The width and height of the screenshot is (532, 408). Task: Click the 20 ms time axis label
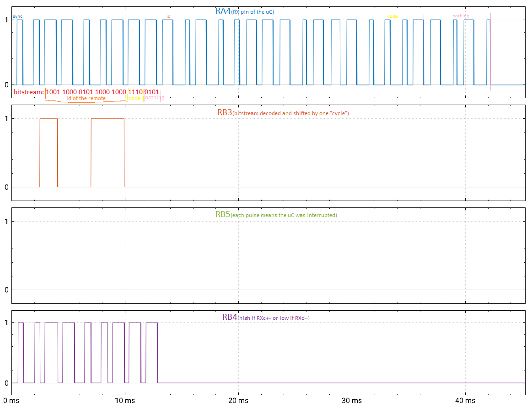click(x=238, y=401)
